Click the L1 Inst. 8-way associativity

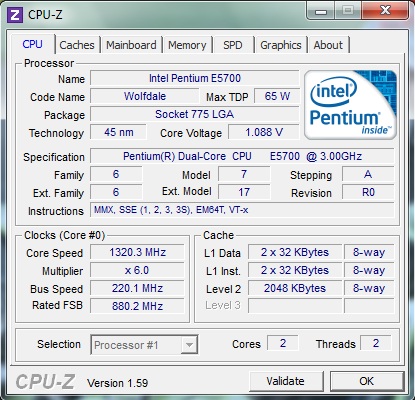point(369,270)
